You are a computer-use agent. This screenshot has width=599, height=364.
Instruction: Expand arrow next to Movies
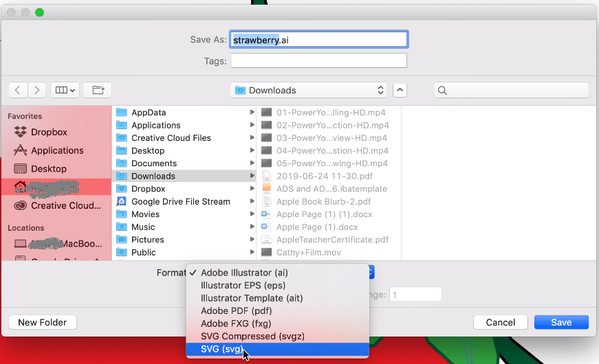click(252, 214)
